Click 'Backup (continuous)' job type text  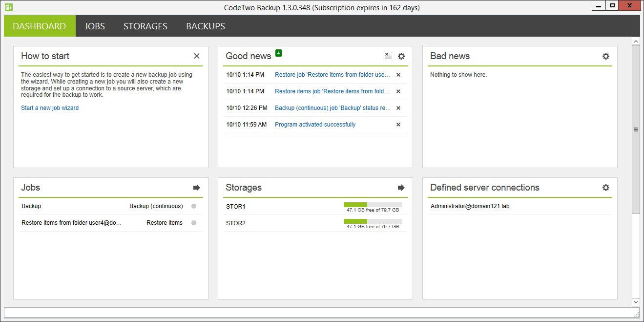click(x=156, y=206)
